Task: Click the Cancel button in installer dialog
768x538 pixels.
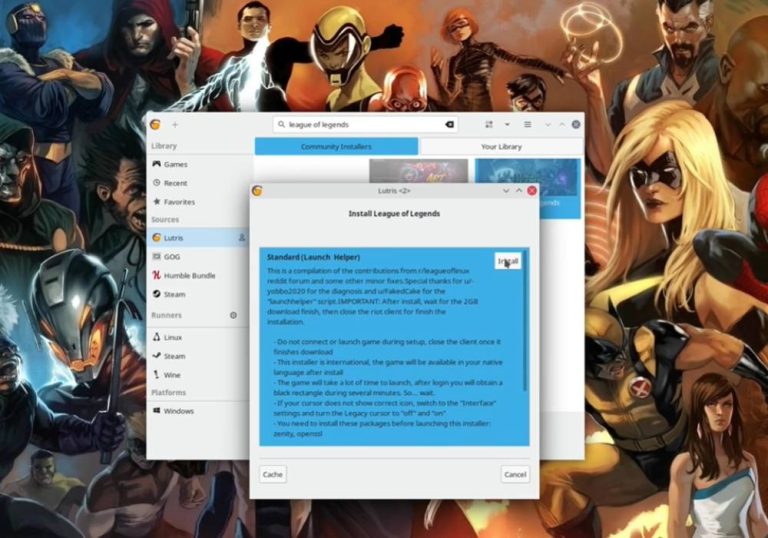Action: (515, 474)
